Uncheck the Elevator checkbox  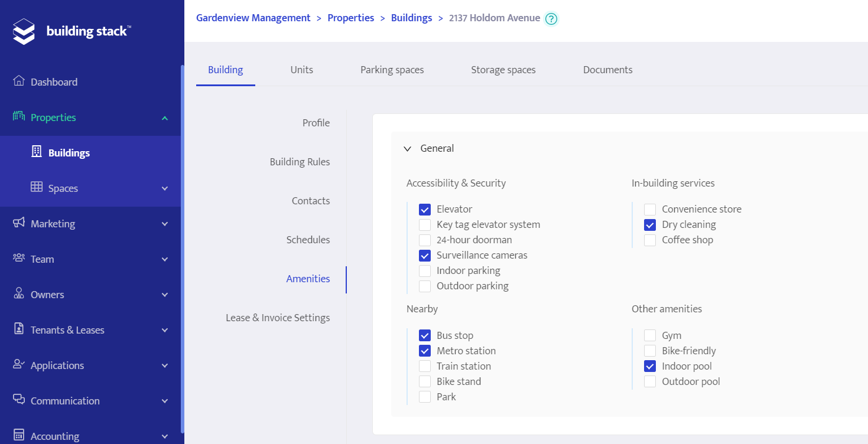click(424, 210)
